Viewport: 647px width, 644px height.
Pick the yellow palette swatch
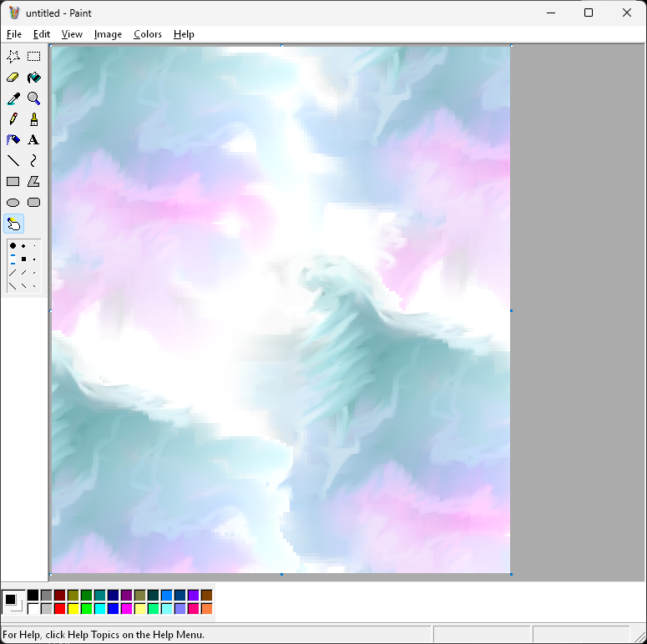[73, 608]
